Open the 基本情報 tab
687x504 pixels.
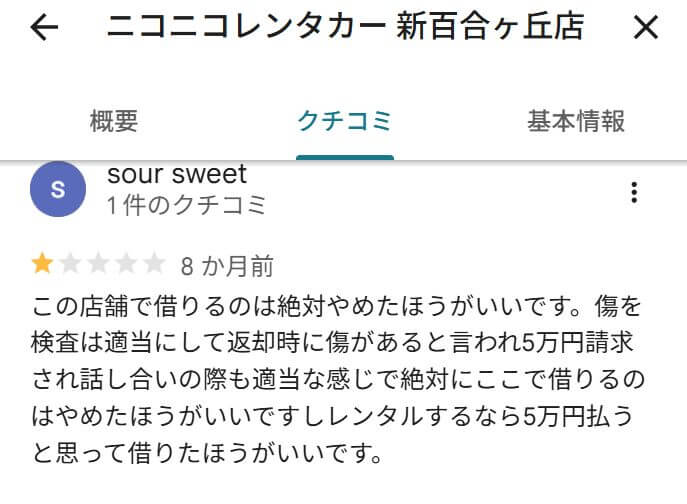pyautogui.click(x=576, y=122)
